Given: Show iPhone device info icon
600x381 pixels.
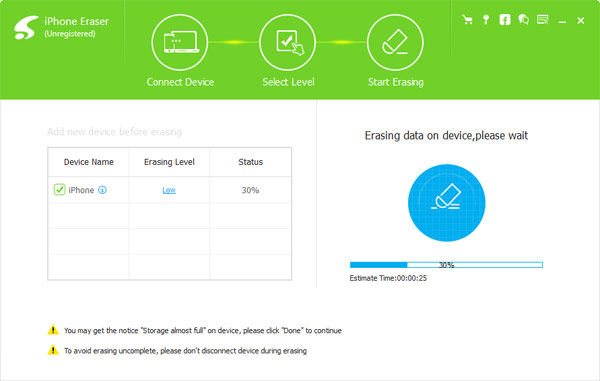Looking at the screenshot, I should pyautogui.click(x=102, y=190).
